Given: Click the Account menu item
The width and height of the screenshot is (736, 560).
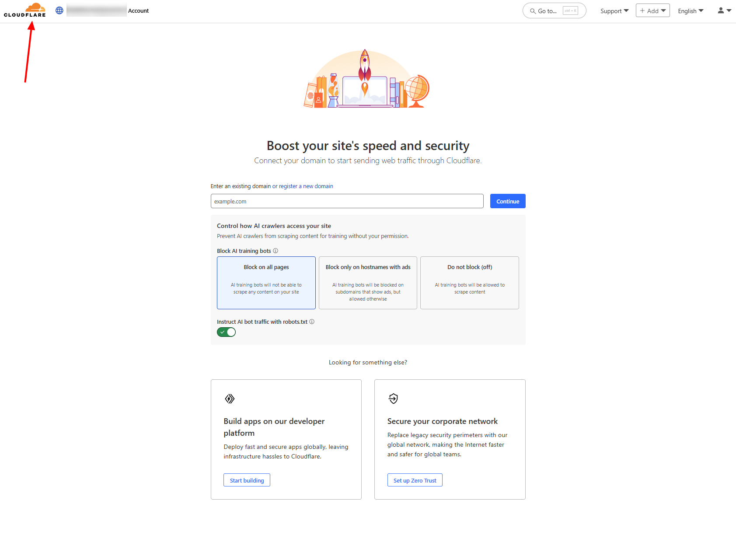Looking at the screenshot, I should pos(138,10).
